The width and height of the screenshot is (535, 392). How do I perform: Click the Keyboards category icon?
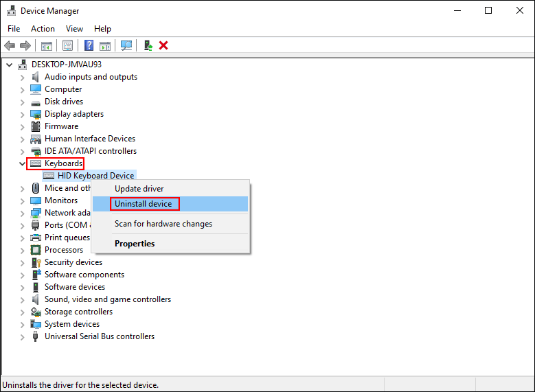tap(36, 163)
